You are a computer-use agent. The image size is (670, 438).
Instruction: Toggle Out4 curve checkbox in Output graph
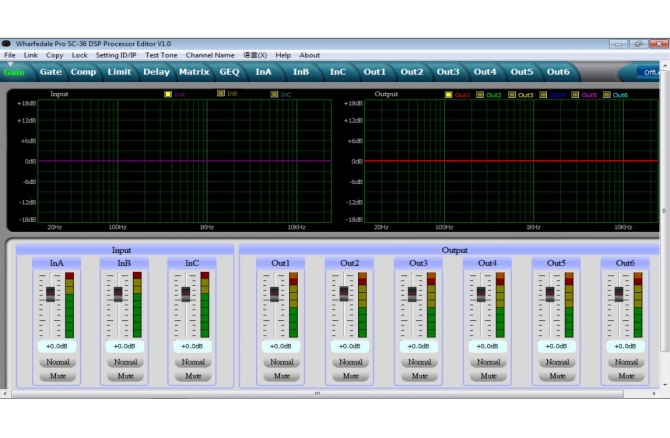[543, 94]
